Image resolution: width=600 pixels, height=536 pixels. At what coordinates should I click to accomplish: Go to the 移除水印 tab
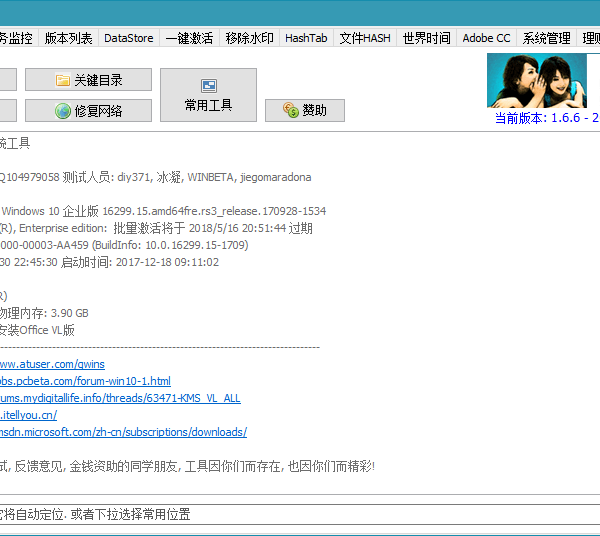[249, 38]
